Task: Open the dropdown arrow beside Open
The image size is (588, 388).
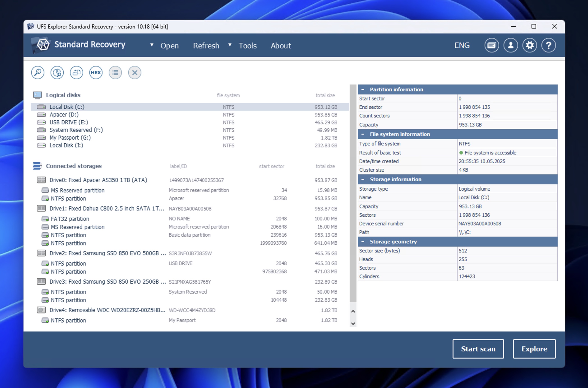Action: (x=152, y=45)
